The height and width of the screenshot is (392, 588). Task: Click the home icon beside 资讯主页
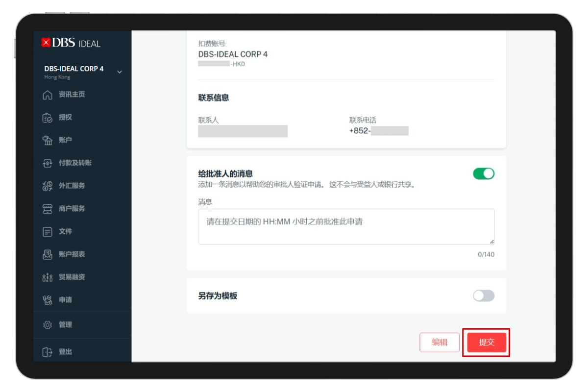pos(48,95)
